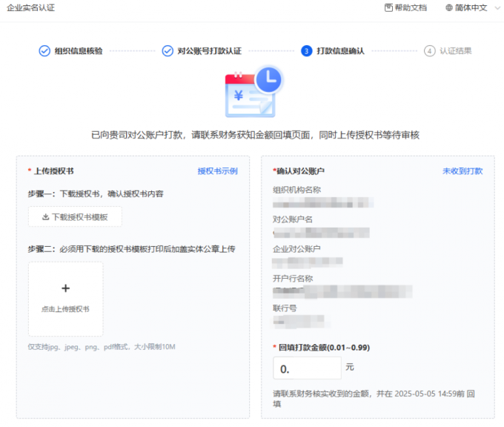Viewport: 504px width, 427px height.
Task: Click the calendar with clock illustration
Action: [253, 92]
